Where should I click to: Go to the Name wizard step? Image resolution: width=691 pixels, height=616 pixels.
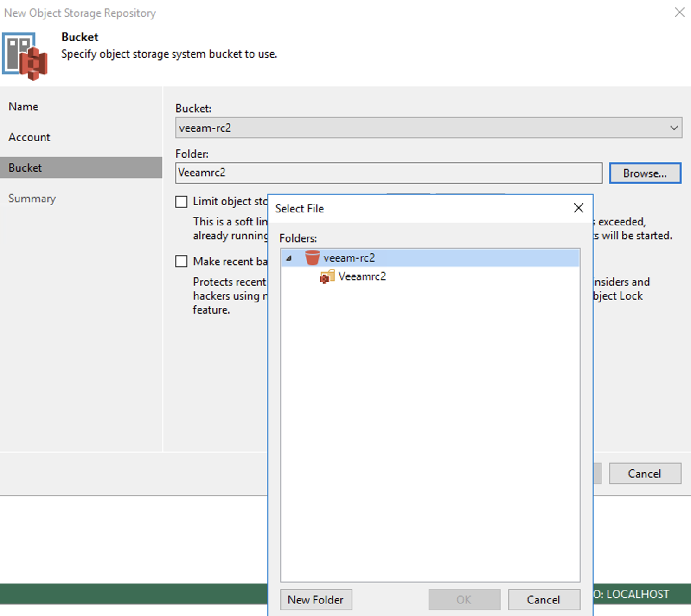point(24,107)
